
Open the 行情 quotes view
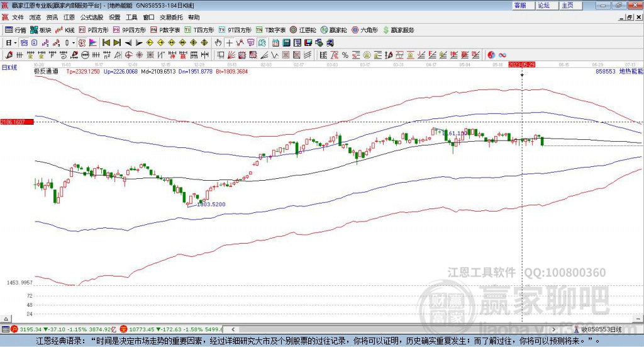coord(15,30)
